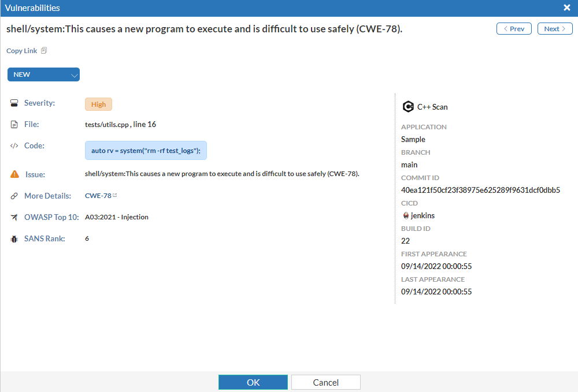The image size is (578, 392).
Task: Click the C++ Scan logo icon
Action: [x=407, y=107]
